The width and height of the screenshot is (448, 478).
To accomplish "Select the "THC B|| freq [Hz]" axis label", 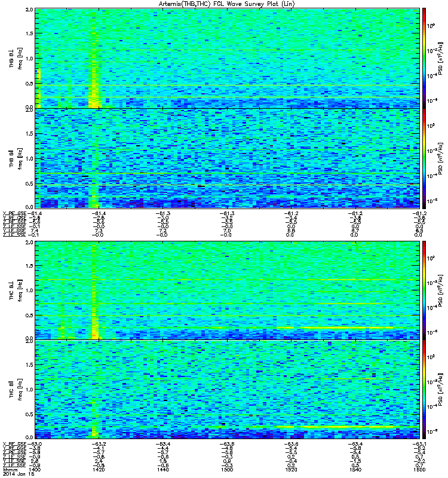I will (x=16, y=390).
